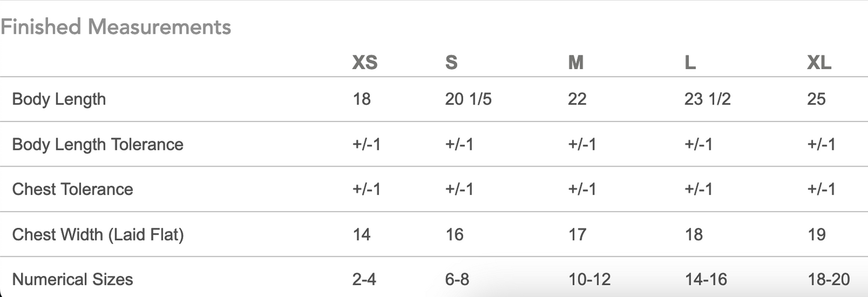The width and height of the screenshot is (868, 297).
Task: Click the Numerical Sizes row label
Action: [73, 279]
